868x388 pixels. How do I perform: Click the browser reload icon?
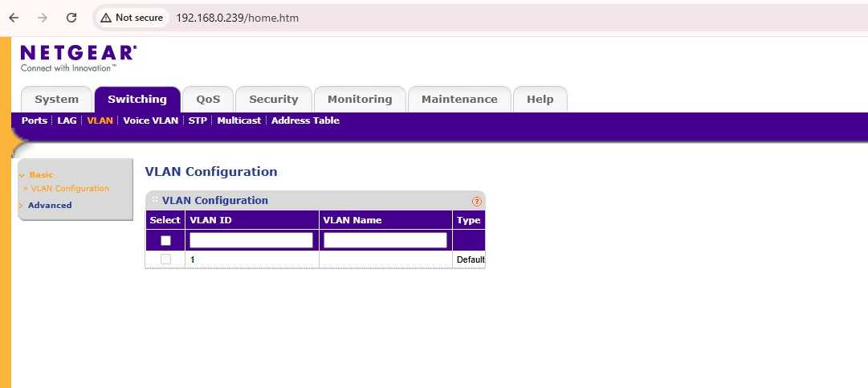tap(71, 18)
